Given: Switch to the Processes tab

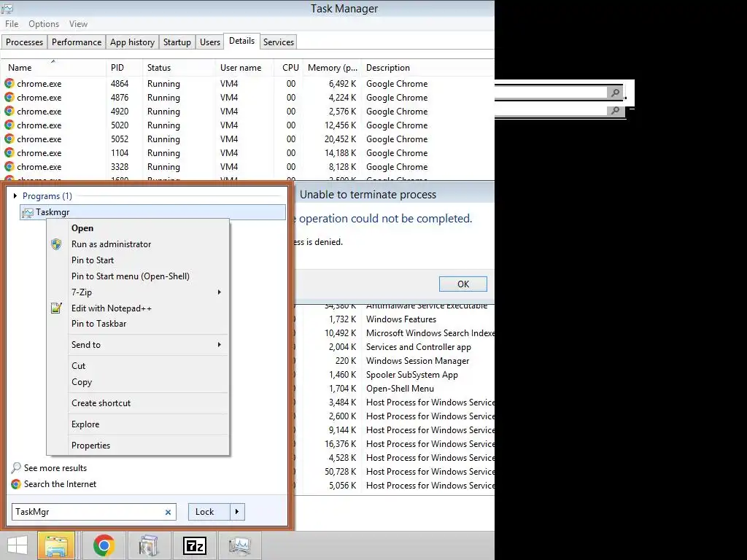Looking at the screenshot, I should coord(24,42).
